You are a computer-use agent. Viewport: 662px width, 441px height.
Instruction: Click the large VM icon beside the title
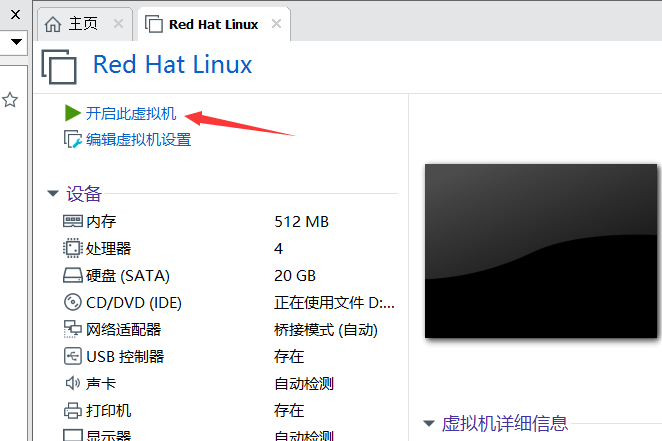[59, 67]
